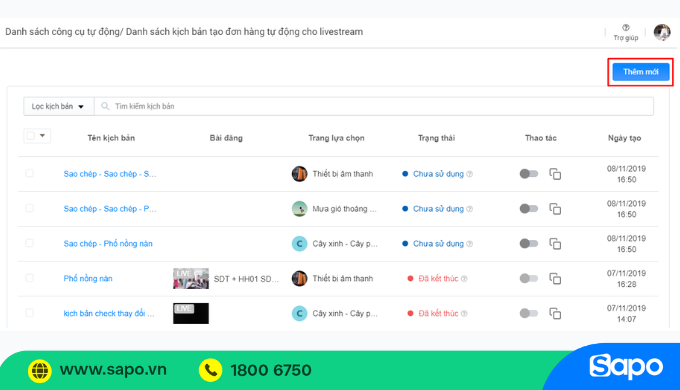This screenshot has height=390, width=680.
Task: Copy script Sao chép - Phố nồng nàn icon
Action: click(555, 244)
